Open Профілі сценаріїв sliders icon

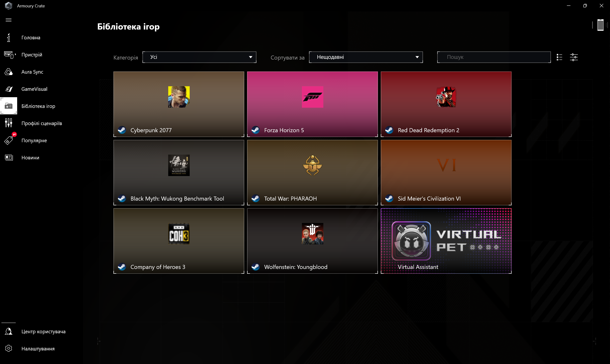click(x=9, y=123)
